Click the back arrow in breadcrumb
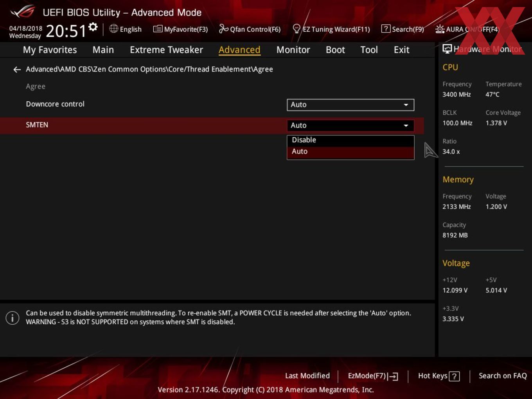 coord(17,69)
